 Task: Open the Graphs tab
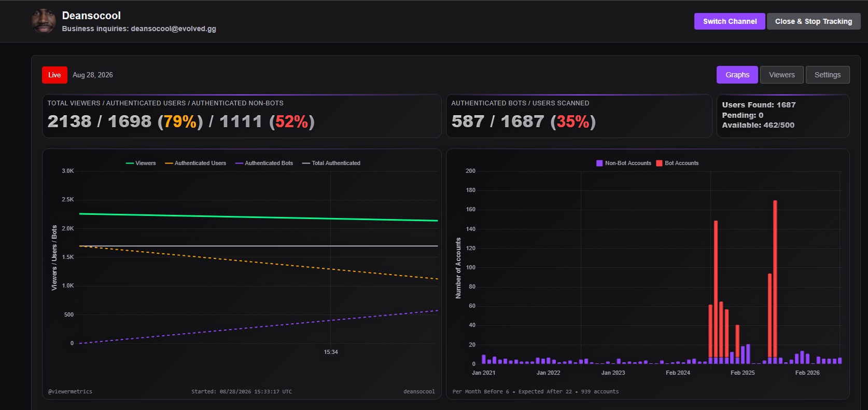[x=737, y=75]
